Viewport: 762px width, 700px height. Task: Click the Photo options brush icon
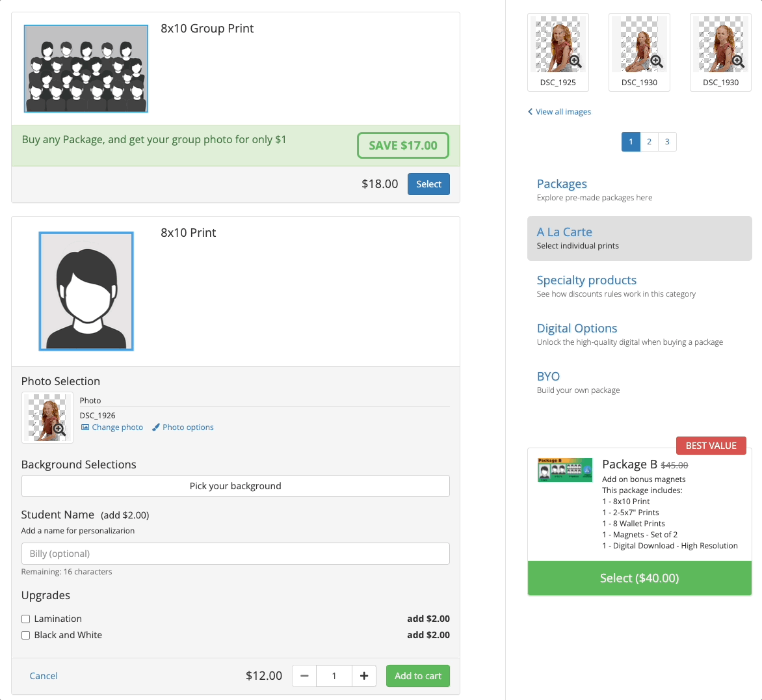coord(155,427)
